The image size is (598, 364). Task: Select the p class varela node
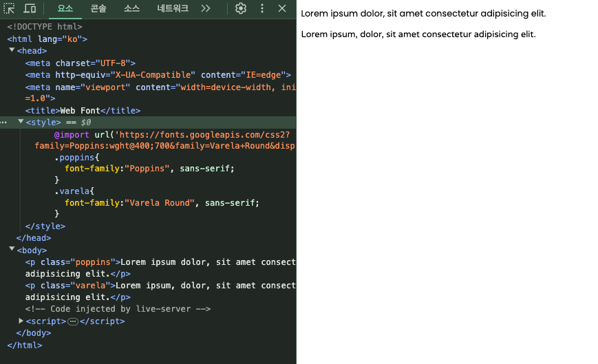click(x=160, y=291)
